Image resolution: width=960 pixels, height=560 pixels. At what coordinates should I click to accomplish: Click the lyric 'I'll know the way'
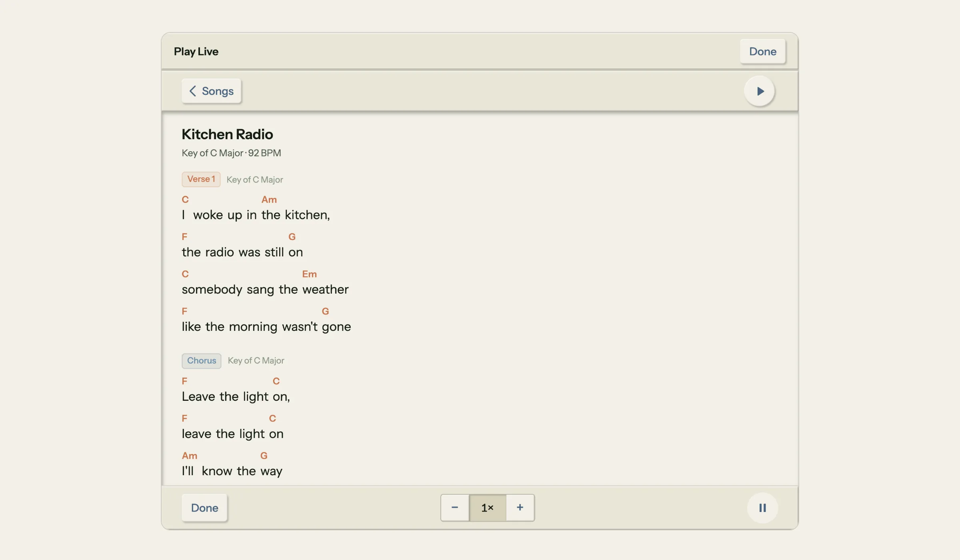[x=232, y=471]
